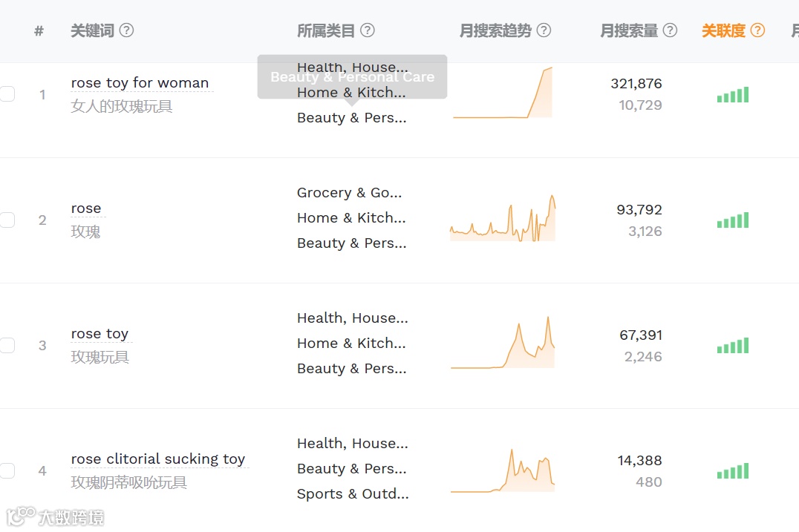Click the rose toy keyword link
This screenshot has height=532, width=799.
(100, 333)
